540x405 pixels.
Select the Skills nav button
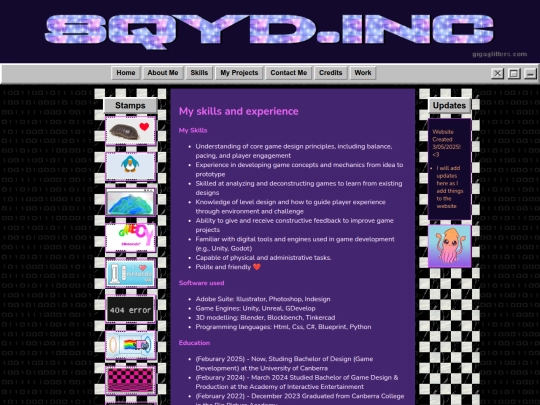[x=199, y=73]
